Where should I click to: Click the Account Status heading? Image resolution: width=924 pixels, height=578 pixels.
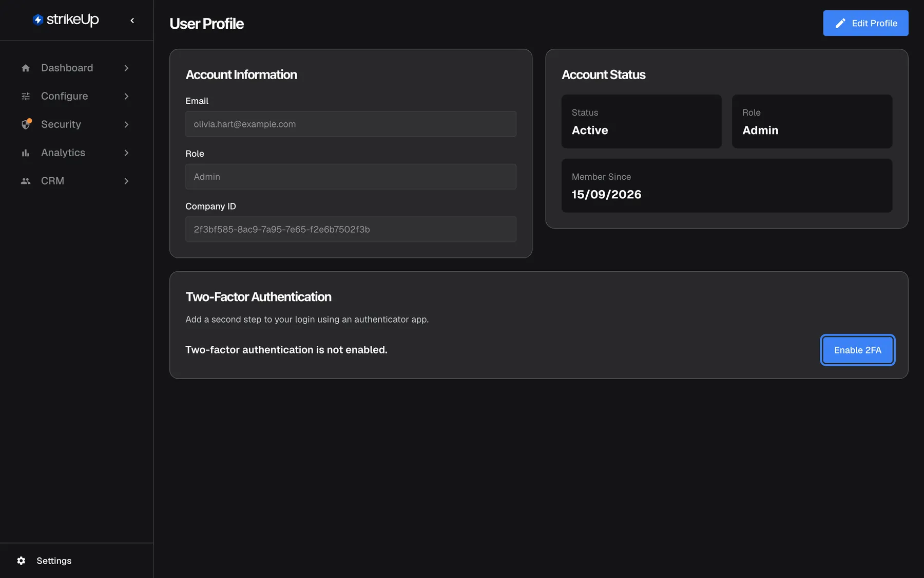(x=604, y=74)
